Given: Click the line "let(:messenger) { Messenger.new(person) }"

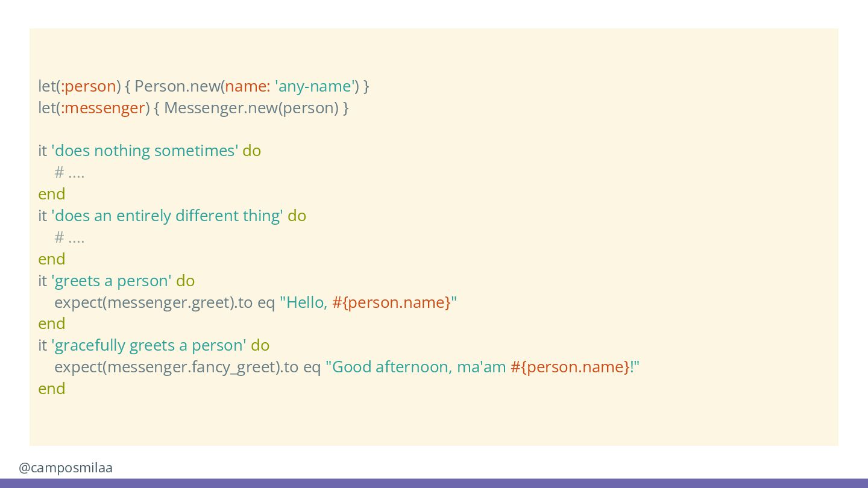Looking at the screenshot, I should [x=193, y=108].
